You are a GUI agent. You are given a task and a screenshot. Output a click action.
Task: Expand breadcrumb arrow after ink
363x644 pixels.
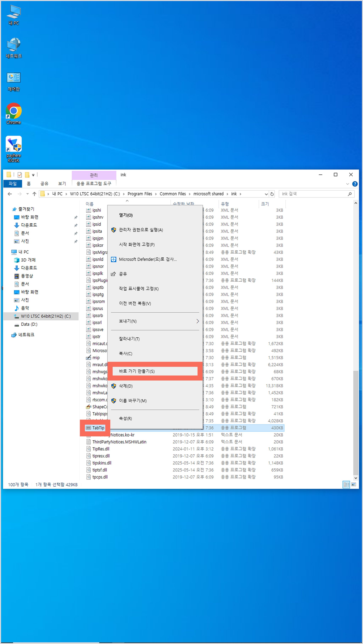(240, 194)
